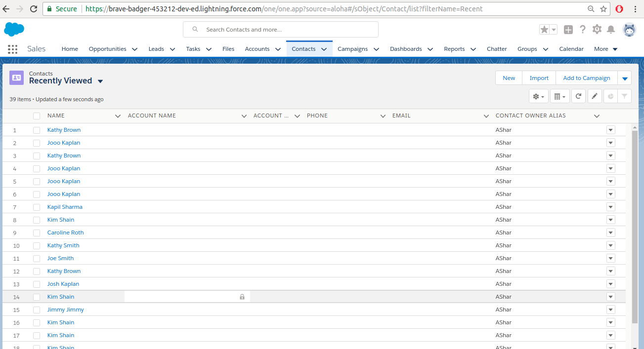
Task: Click the Help question mark icon
Action: tap(583, 30)
